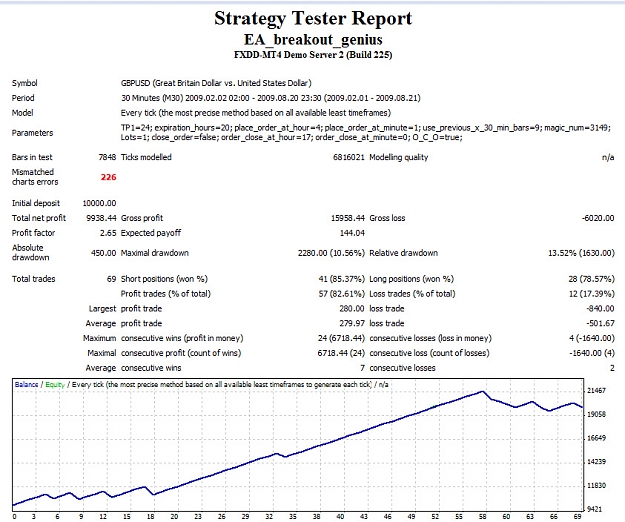Screen dimensions: 625x522
Task: Click the x-axis label 0
Action: point(15,516)
